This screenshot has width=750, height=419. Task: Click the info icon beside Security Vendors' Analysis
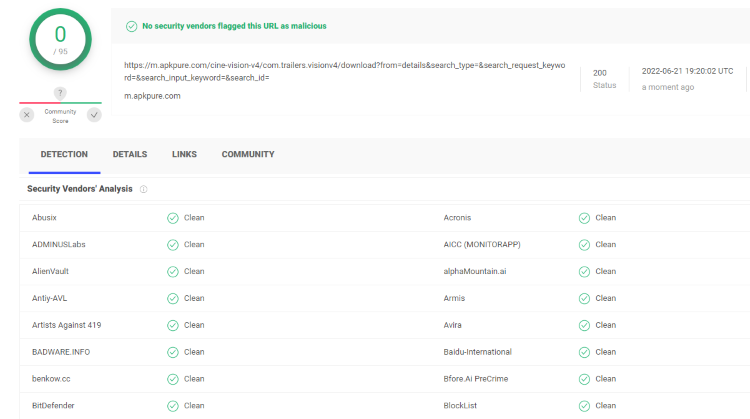pyautogui.click(x=144, y=189)
